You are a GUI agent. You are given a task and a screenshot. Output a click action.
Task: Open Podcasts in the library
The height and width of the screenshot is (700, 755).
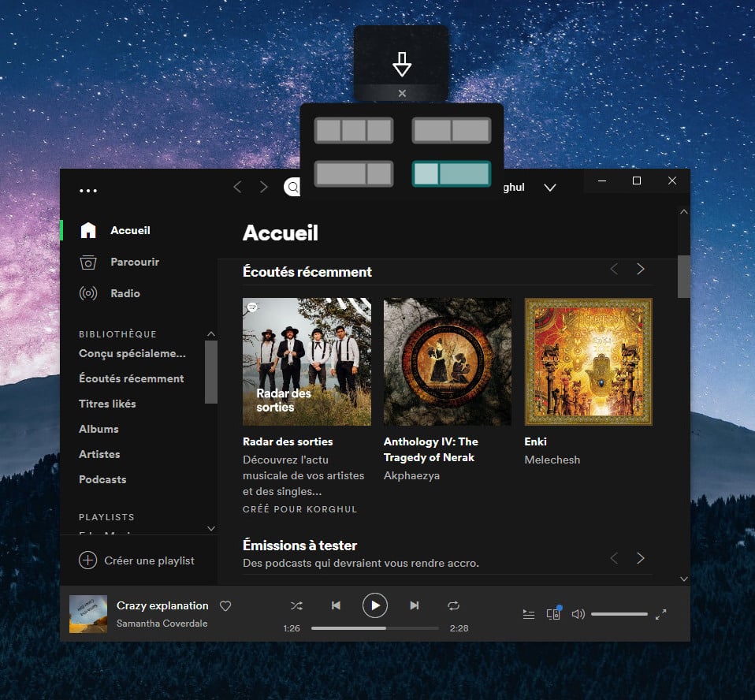click(x=102, y=479)
